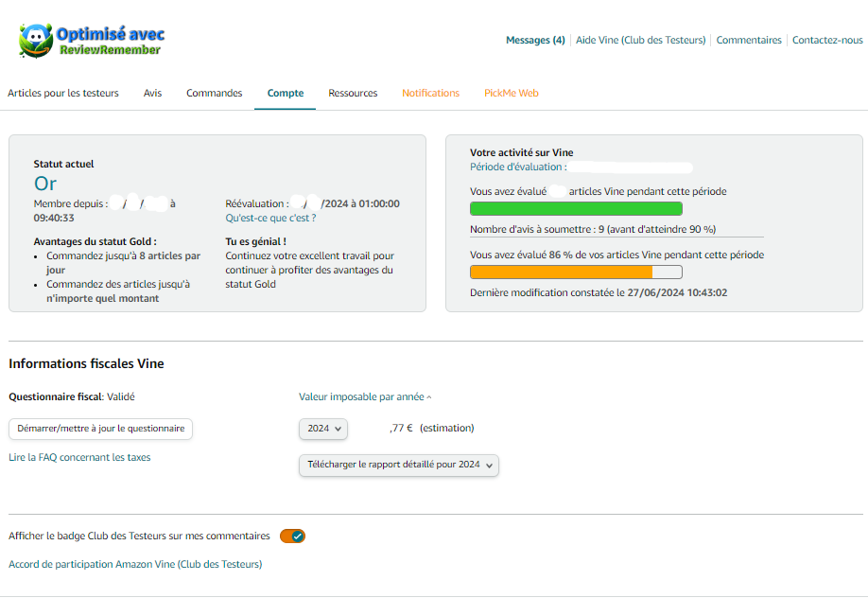868x598 pixels.
Task: Open Accord de participation Amazon Vine link
Action: pyautogui.click(x=135, y=564)
